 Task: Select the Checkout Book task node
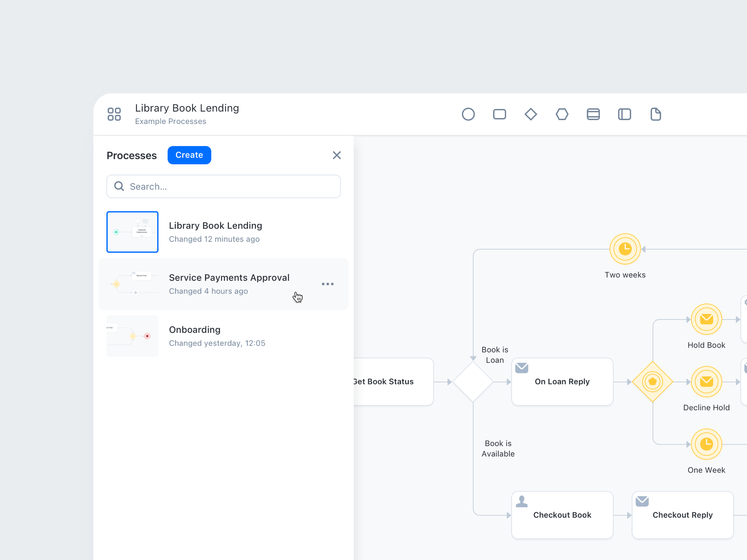(x=562, y=515)
